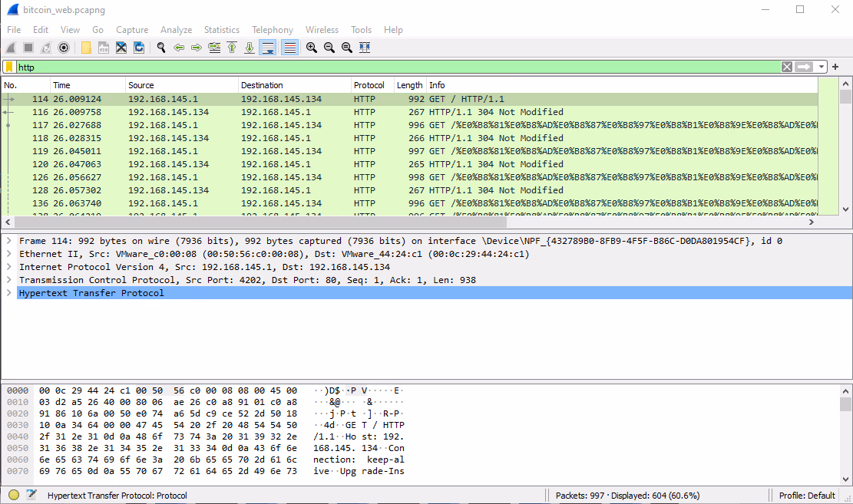Open the recent display filters dropdown

[x=821, y=67]
